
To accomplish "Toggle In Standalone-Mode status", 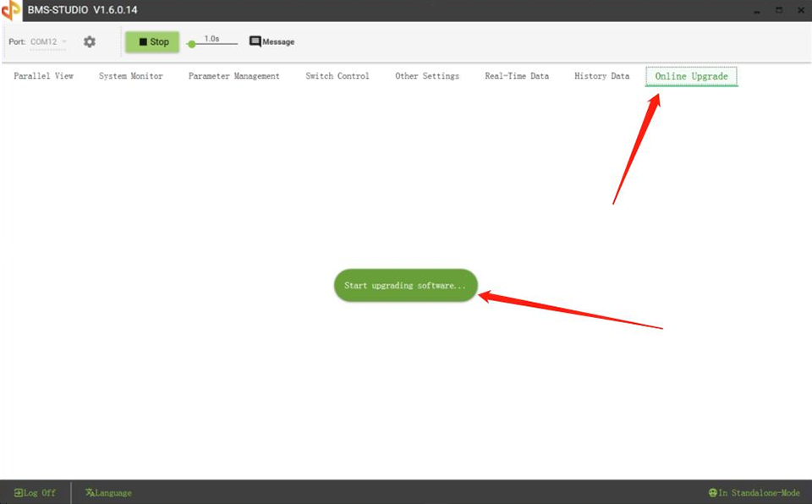I will coord(754,492).
